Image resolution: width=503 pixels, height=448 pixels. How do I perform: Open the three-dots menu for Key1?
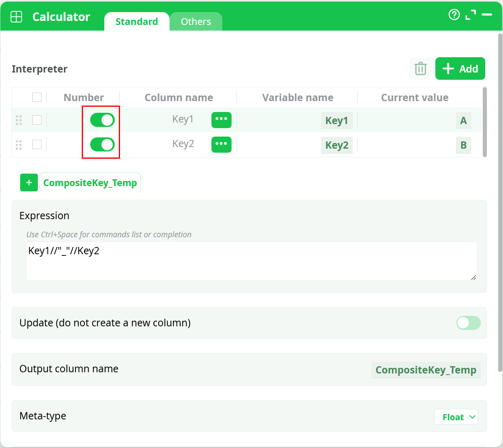221,120
